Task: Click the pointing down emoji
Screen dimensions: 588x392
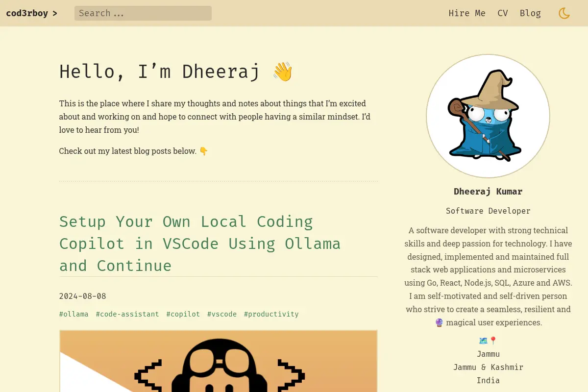Action: 204,151
